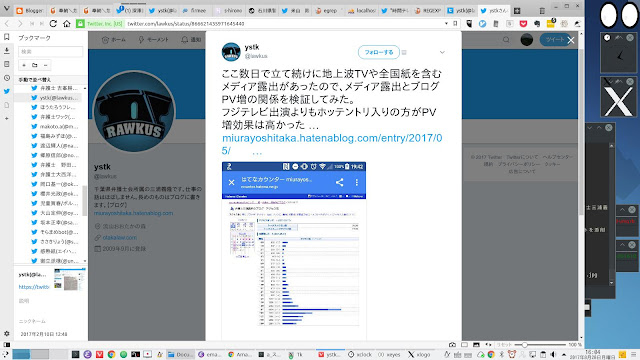Open Vivaldi settings gear icon
640x360 pixels.
(7, 333)
